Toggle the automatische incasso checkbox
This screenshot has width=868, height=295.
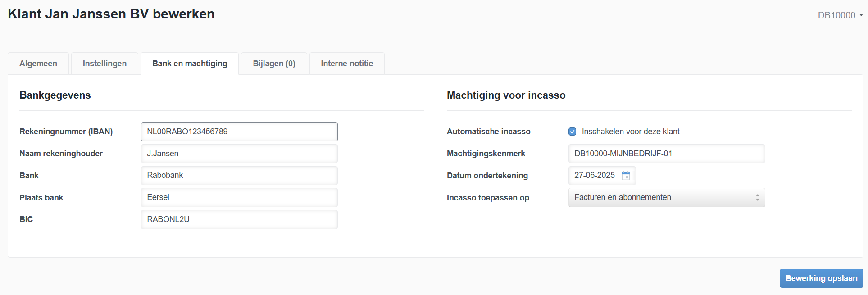pos(572,132)
